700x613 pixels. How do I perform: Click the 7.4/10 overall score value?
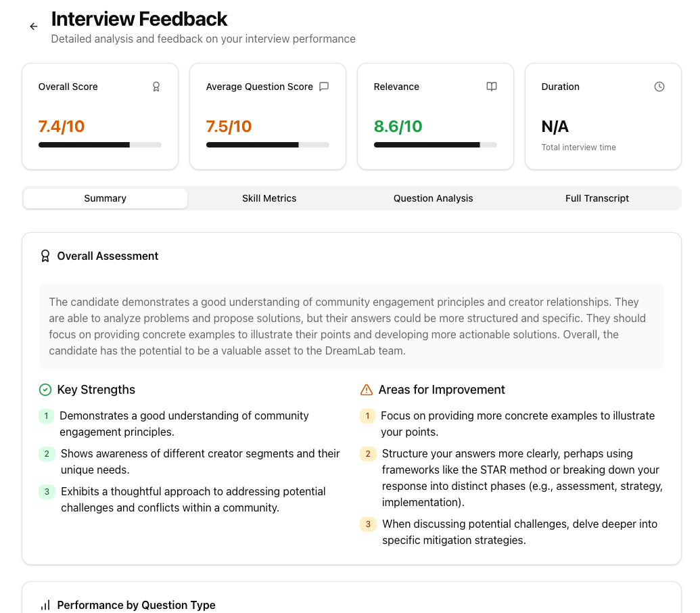[x=62, y=126]
